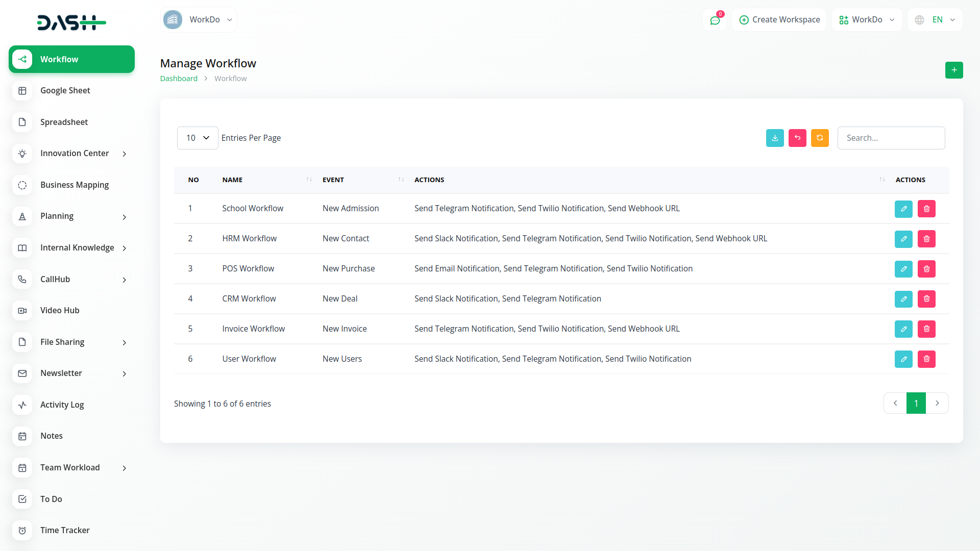This screenshot has height=551, width=980.
Task: Go to the Dashboard breadcrumb link
Action: pos(179,79)
